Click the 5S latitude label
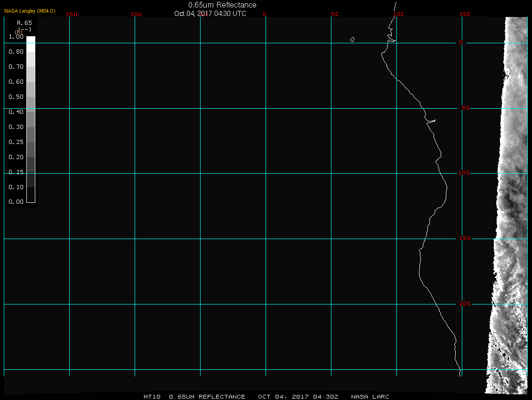The image size is (532, 400). (x=466, y=108)
